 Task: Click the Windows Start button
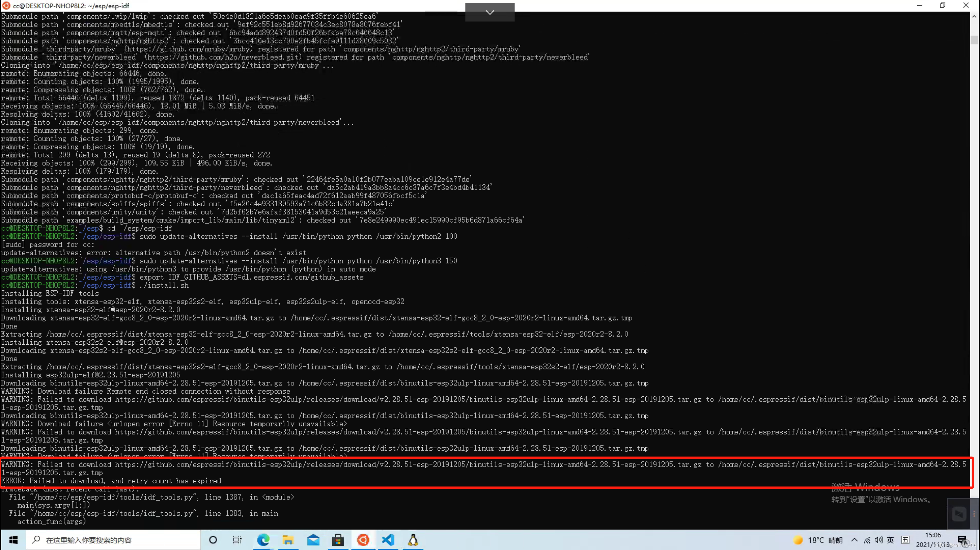[x=13, y=540]
